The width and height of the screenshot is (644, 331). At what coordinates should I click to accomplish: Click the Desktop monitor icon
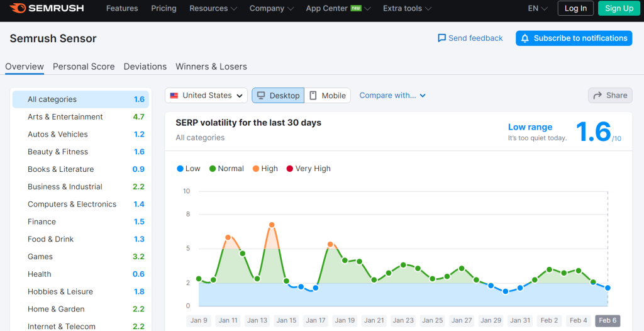coord(261,96)
